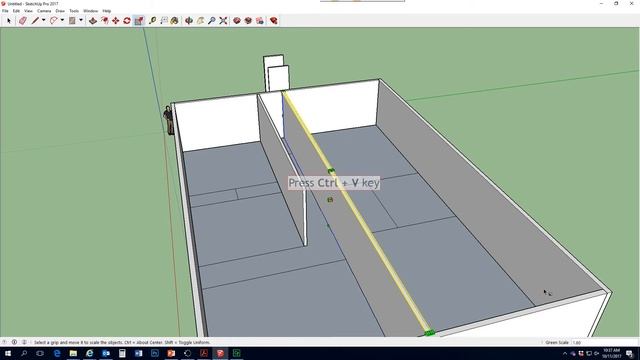Select the Pan hand tool
The width and height of the screenshot is (640, 360).
coord(200,20)
